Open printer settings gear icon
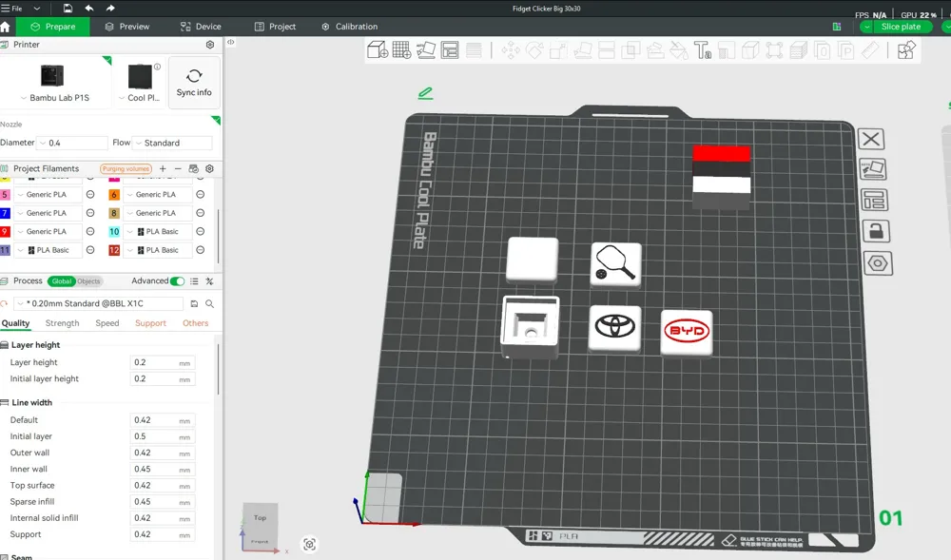The image size is (951, 560). coord(210,45)
